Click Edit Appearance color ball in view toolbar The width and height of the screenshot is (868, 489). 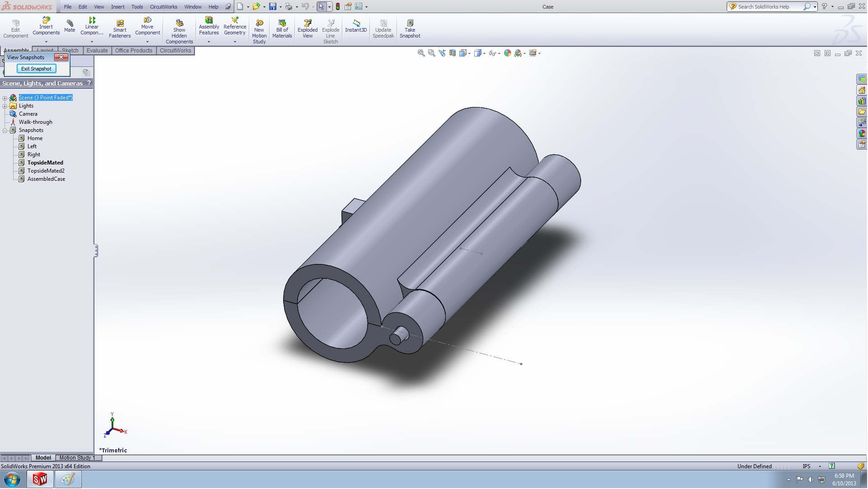click(507, 53)
